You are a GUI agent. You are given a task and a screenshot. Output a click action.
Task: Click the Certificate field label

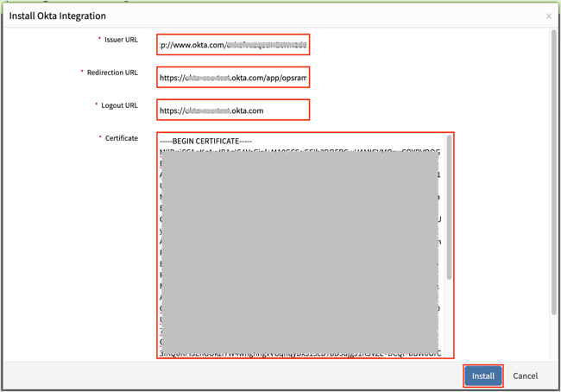coord(121,137)
